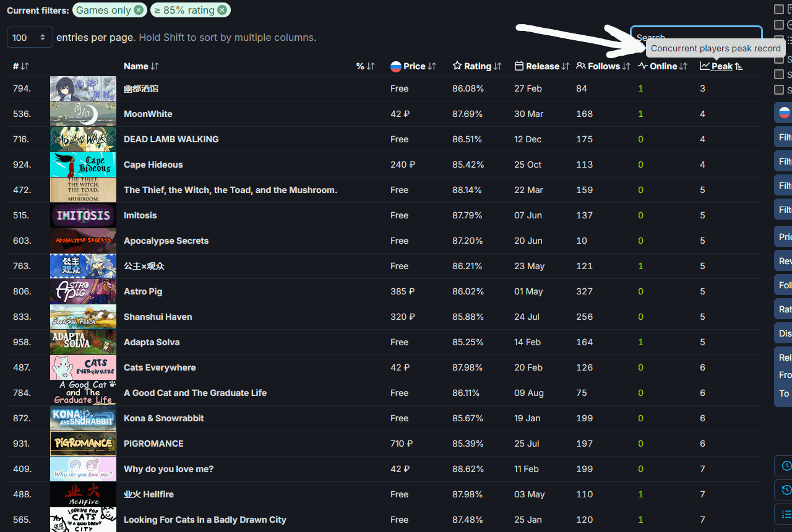Open the PIGROMANCE thumbnail image
Image resolution: width=792 pixels, height=532 pixels.
83,444
